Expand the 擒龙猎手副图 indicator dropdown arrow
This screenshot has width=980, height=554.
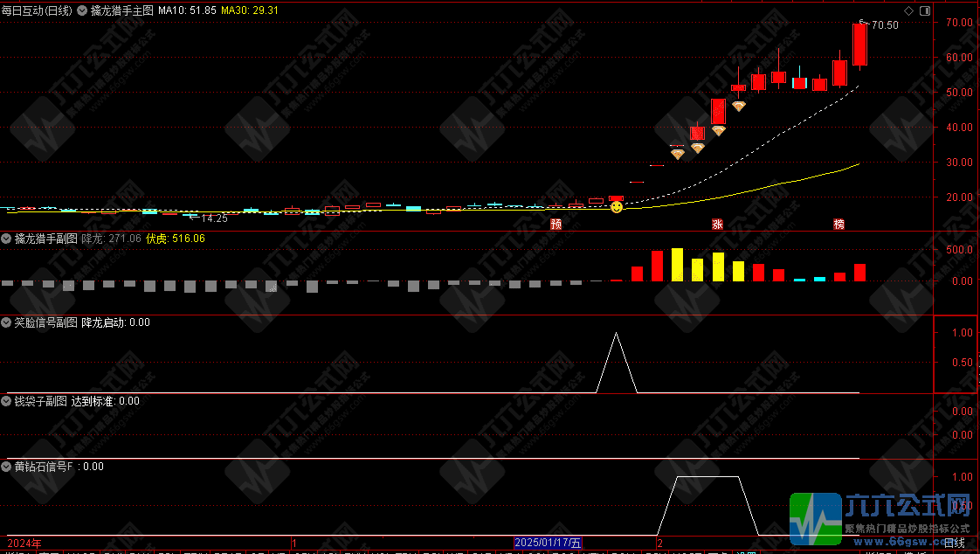pyautogui.click(x=7, y=238)
